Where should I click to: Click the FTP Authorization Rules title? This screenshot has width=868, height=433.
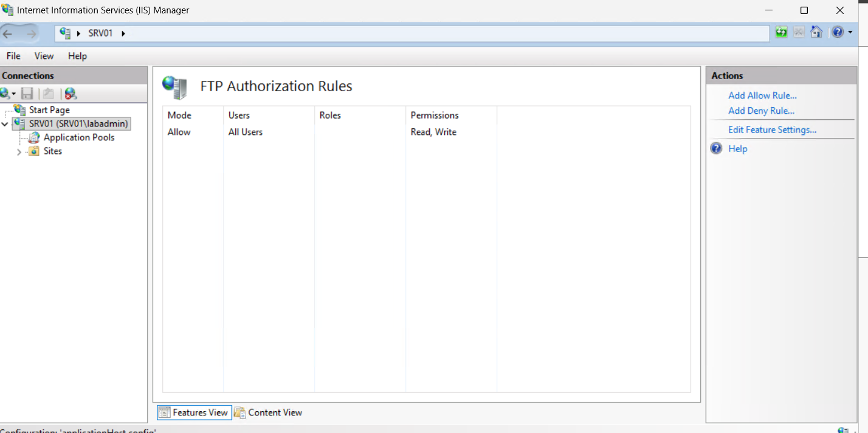tap(276, 86)
